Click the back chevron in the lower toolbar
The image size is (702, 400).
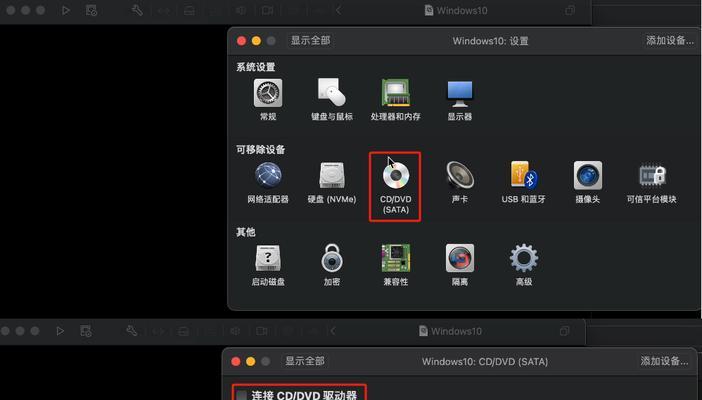click(x=333, y=331)
